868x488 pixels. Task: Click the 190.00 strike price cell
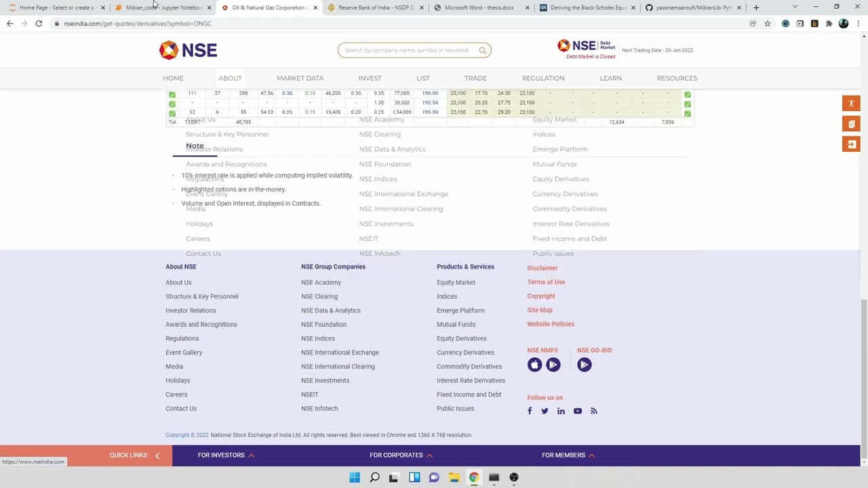430,94
